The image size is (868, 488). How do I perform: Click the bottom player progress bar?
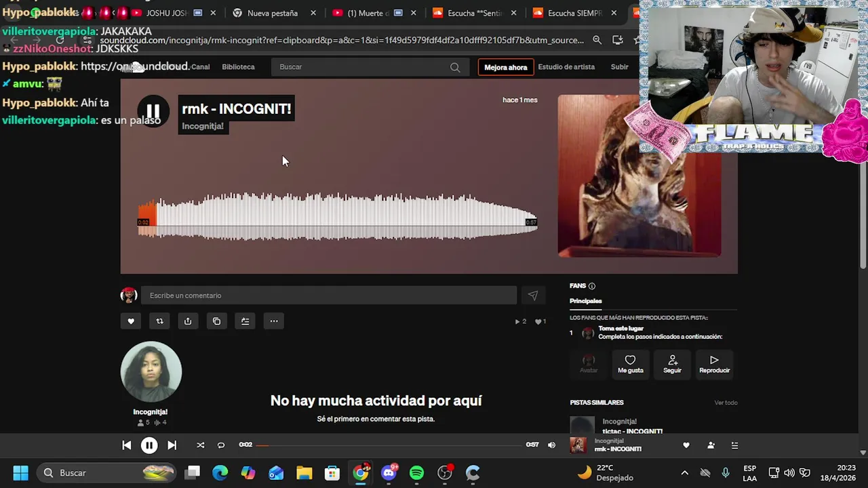point(389,445)
